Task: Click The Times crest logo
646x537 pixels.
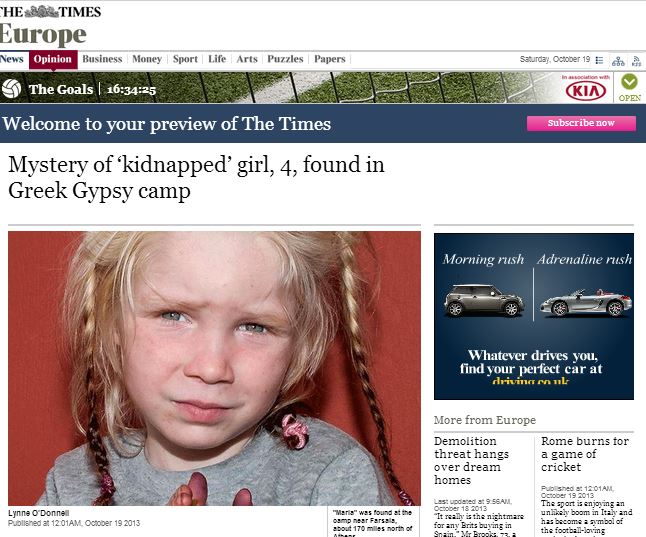Action: click(x=41, y=12)
